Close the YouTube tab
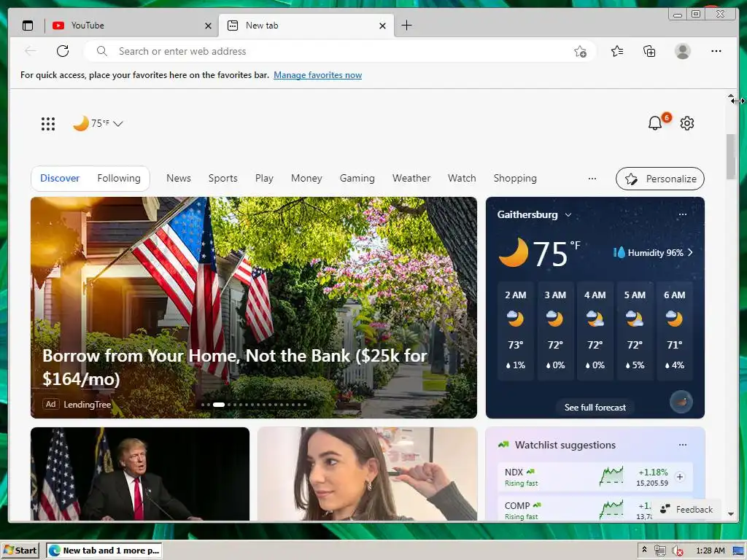Viewport: 747px width, 560px height. click(208, 26)
